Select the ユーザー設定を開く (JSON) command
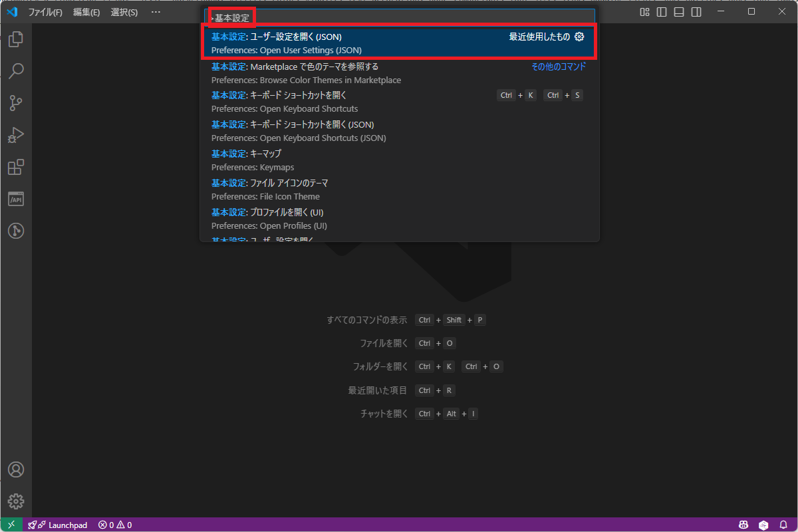This screenshot has height=532, width=798. [299, 43]
